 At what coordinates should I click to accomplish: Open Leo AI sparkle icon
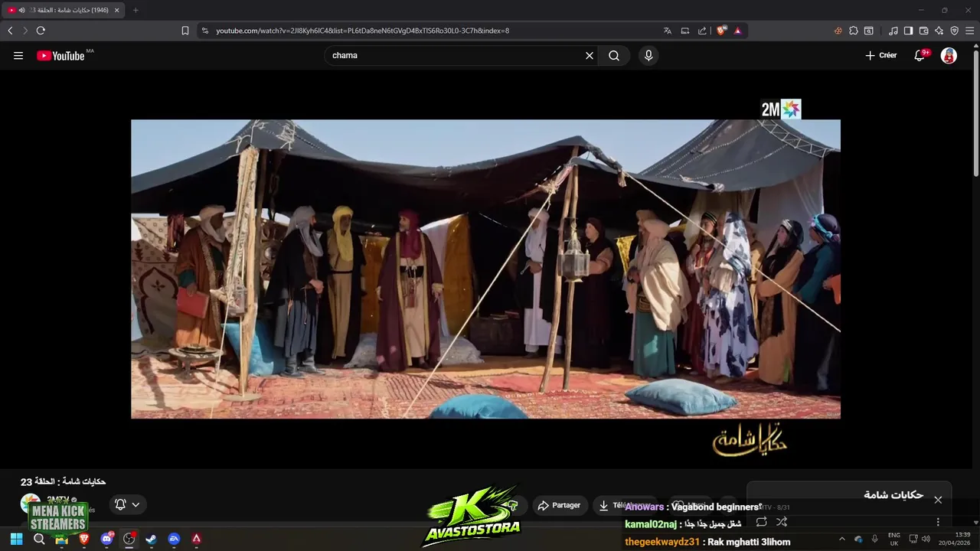tap(939, 31)
